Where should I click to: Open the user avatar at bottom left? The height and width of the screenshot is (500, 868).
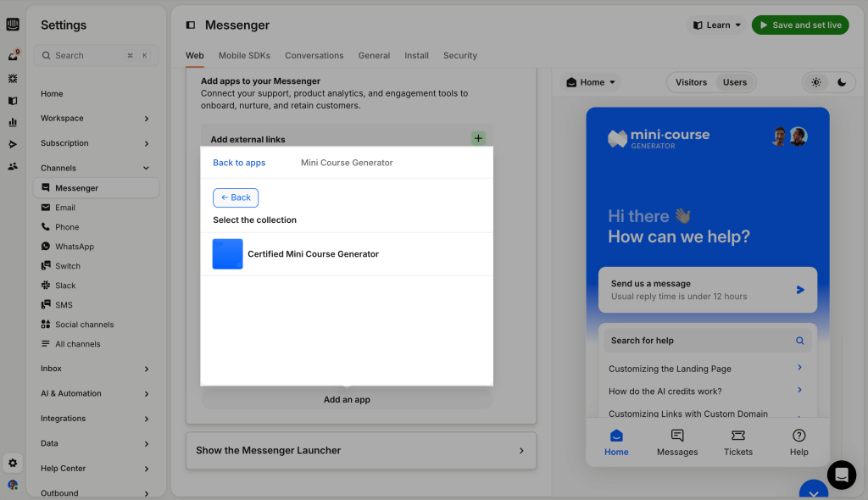click(x=13, y=485)
